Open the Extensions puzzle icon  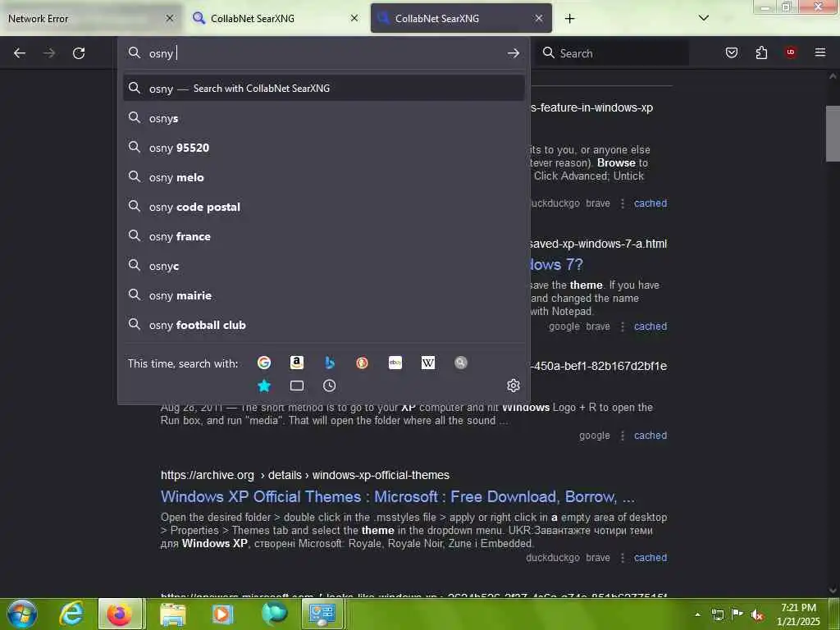pos(761,52)
